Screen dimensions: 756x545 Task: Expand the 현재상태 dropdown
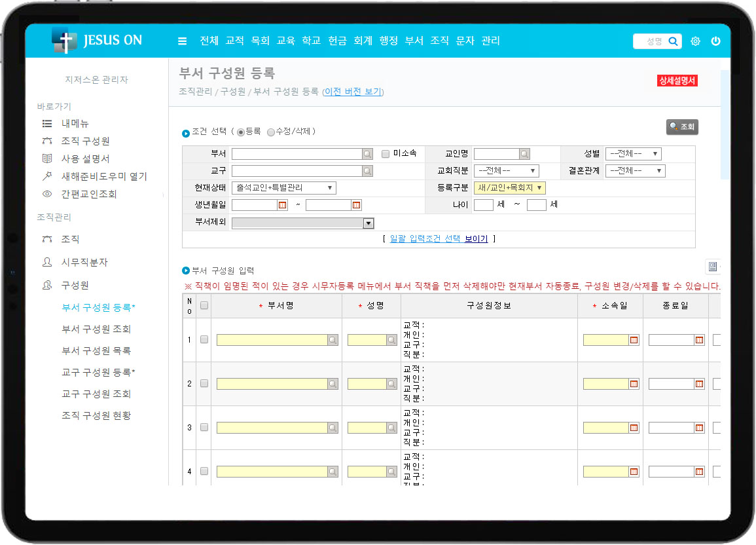click(284, 188)
